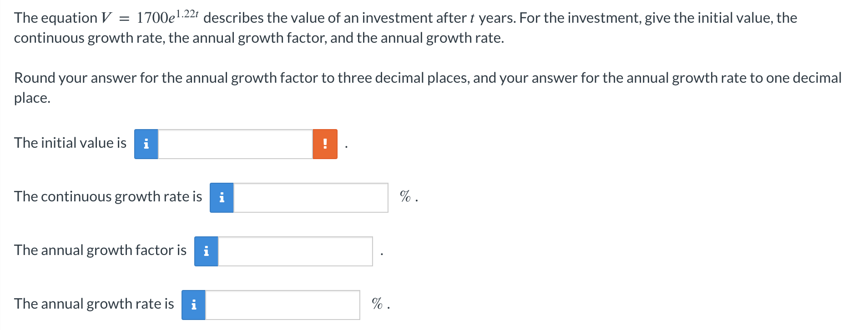Show info for the annual growth rate
Viewport: 868px width, 330px height.
click(193, 305)
